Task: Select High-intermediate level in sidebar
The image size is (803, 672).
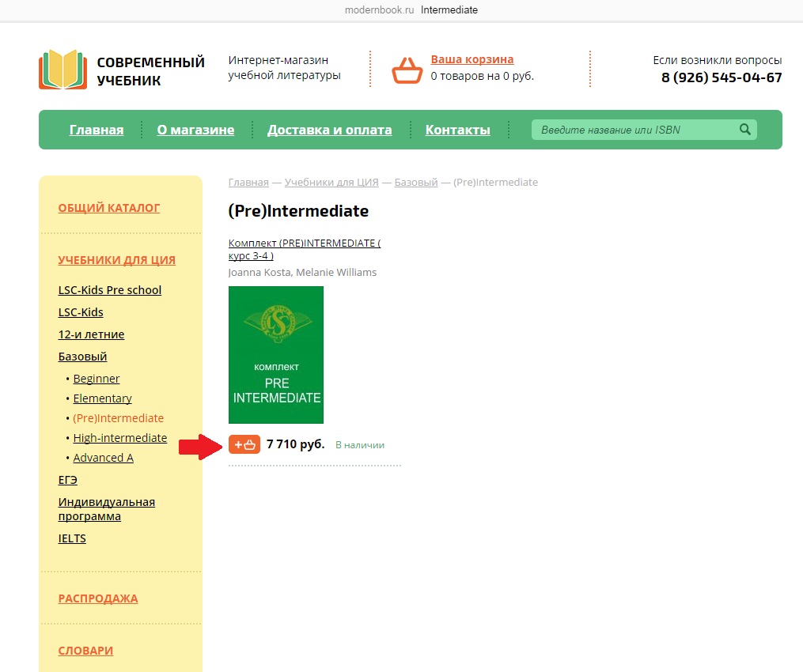Action: (x=120, y=438)
